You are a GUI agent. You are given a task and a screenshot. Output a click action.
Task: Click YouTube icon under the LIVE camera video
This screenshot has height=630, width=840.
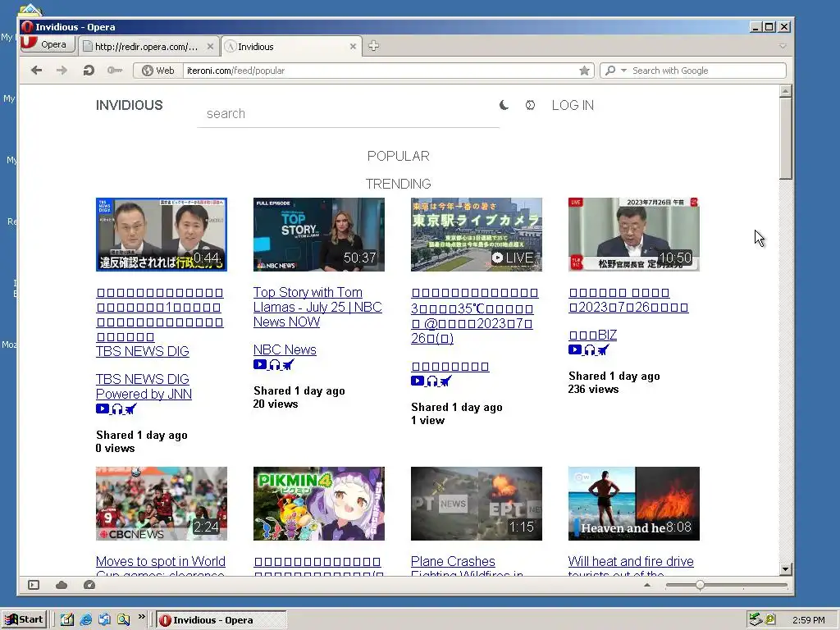point(418,381)
